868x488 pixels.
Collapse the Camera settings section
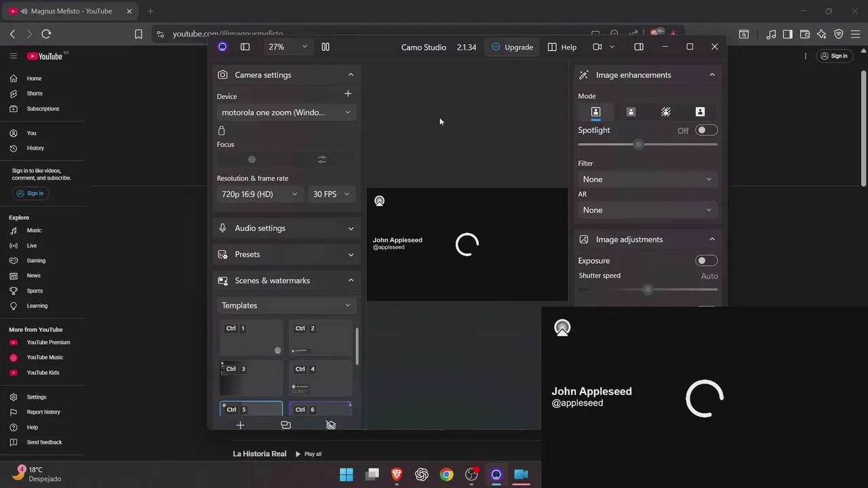351,75
